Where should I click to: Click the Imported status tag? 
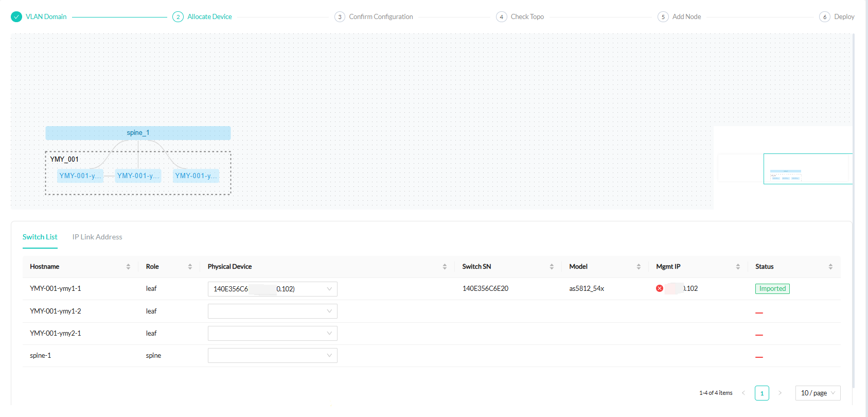[772, 289]
